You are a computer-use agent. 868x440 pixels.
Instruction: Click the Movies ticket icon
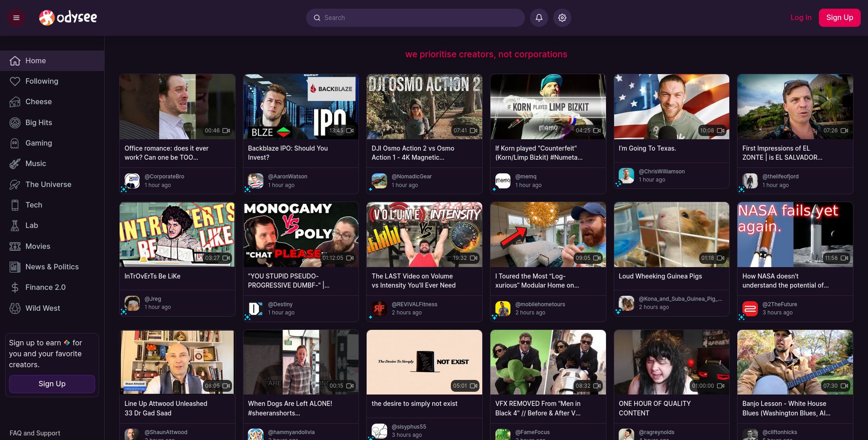click(15, 246)
